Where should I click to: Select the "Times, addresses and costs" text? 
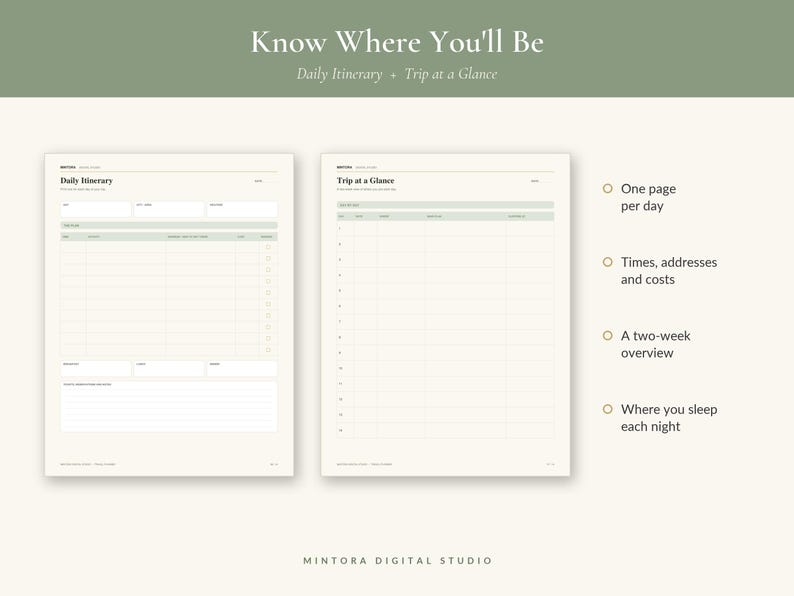[x=669, y=270]
